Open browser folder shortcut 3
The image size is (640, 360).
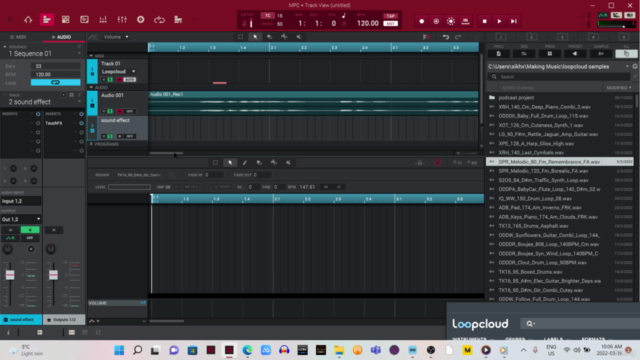562,37
